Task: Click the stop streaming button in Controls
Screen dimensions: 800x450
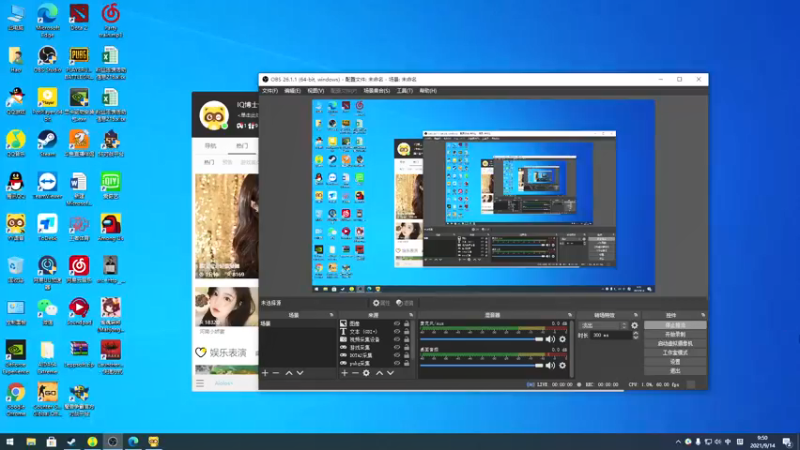Action: click(x=675, y=325)
